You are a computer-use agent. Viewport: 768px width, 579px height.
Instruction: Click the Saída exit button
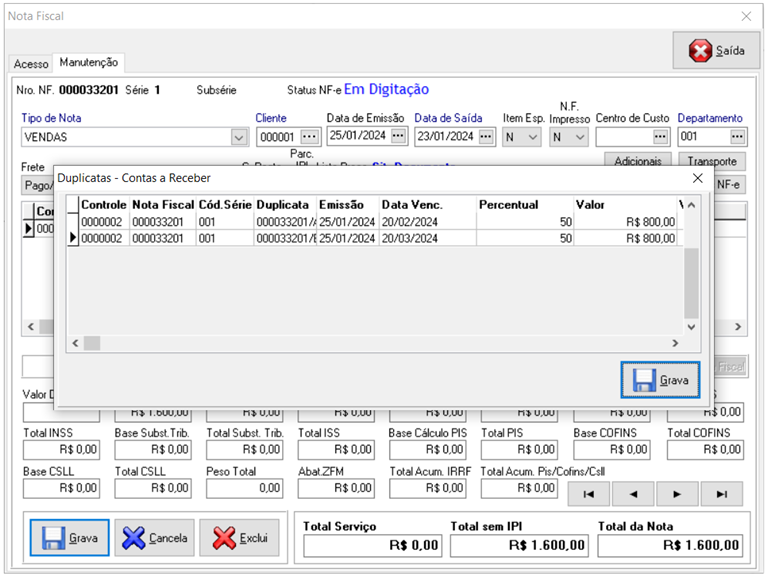pos(717,50)
